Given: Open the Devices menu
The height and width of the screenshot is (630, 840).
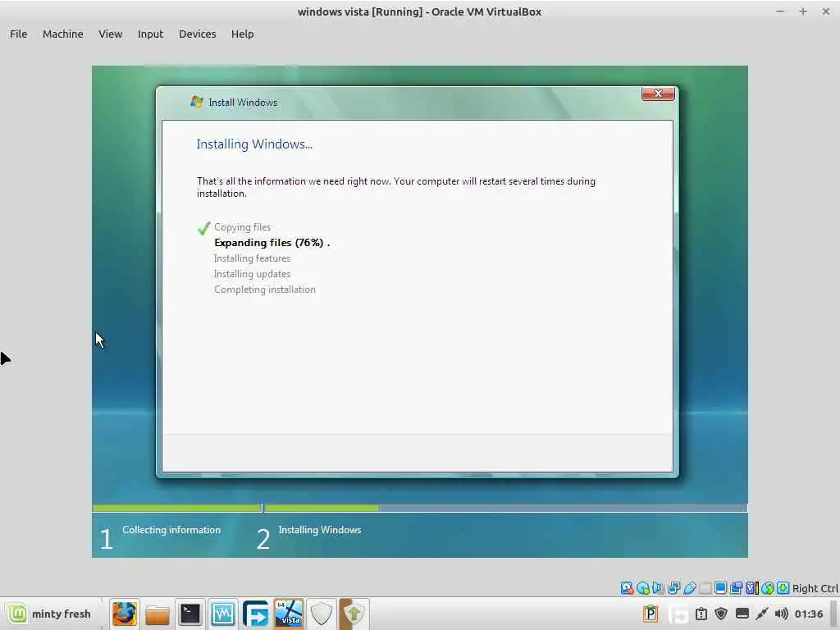Looking at the screenshot, I should (x=197, y=34).
